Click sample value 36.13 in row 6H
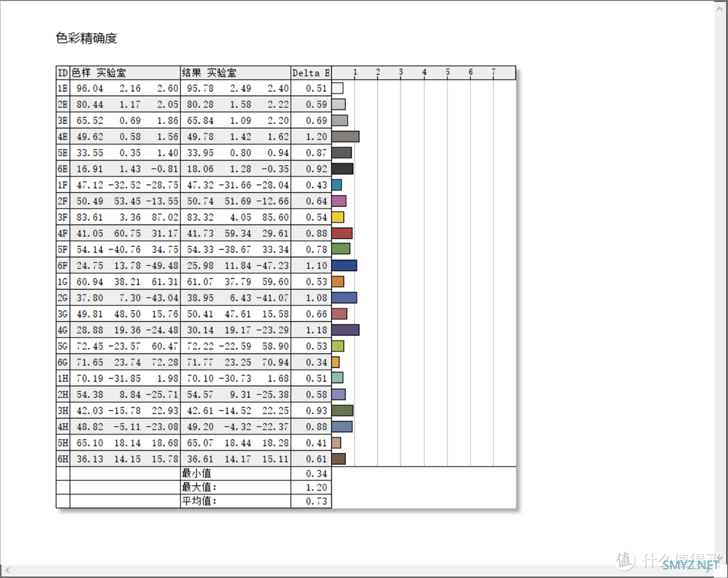Viewport: 728px width, 578px height. (x=90, y=459)
